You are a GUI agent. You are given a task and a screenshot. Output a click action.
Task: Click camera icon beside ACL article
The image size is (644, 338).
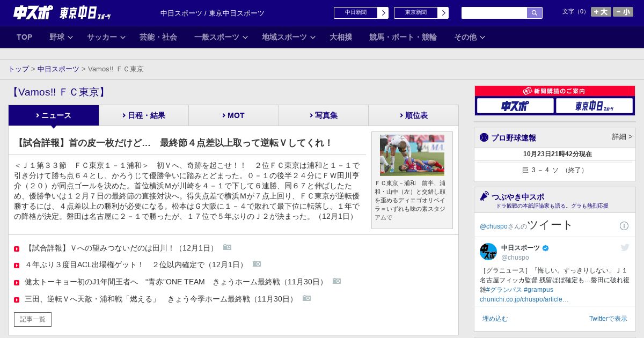pyautogui.click(x=257, y=264)
